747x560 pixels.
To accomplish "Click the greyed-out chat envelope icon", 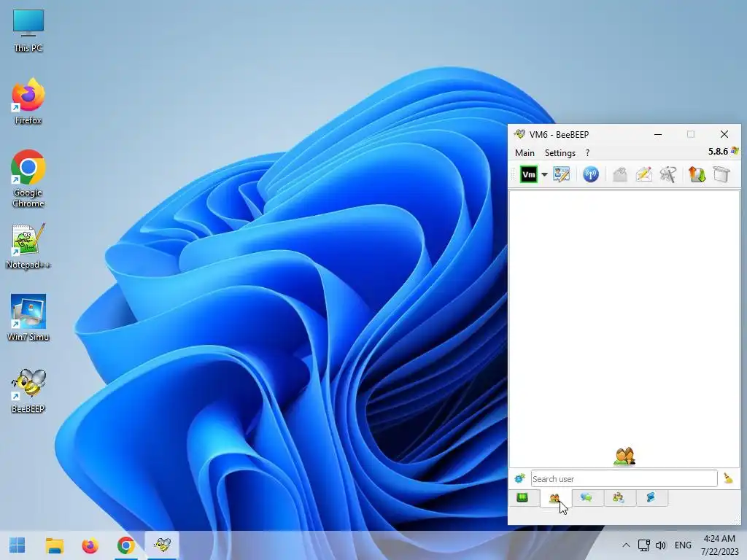I will 620,174.
